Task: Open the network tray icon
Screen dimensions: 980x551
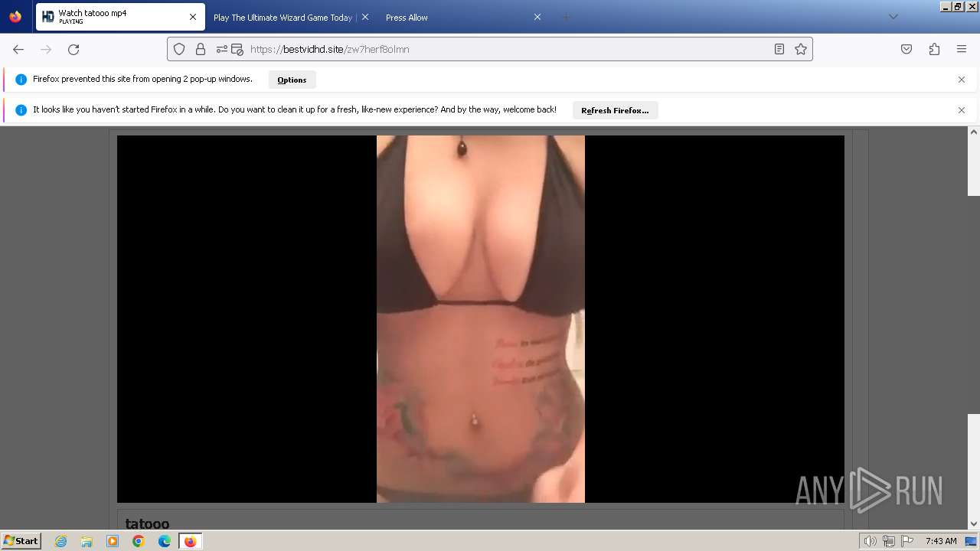Action: [888, 541]
